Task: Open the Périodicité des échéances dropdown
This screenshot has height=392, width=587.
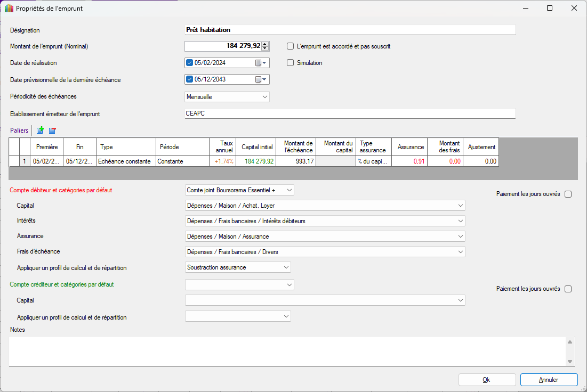Action: [265, 97]
